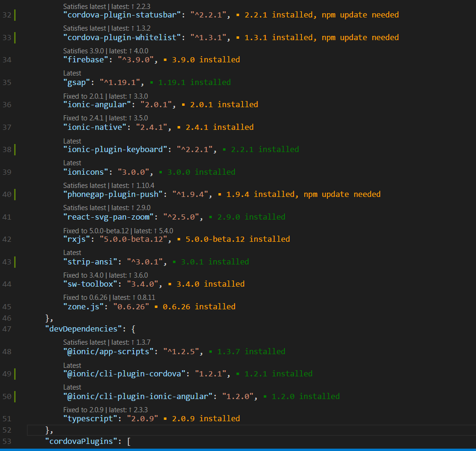476x451 pixels.
Task: Click the "Fixed to 2.0.1 | latest: ↑ 3.3.0" lens
Action: coord(105,96)
